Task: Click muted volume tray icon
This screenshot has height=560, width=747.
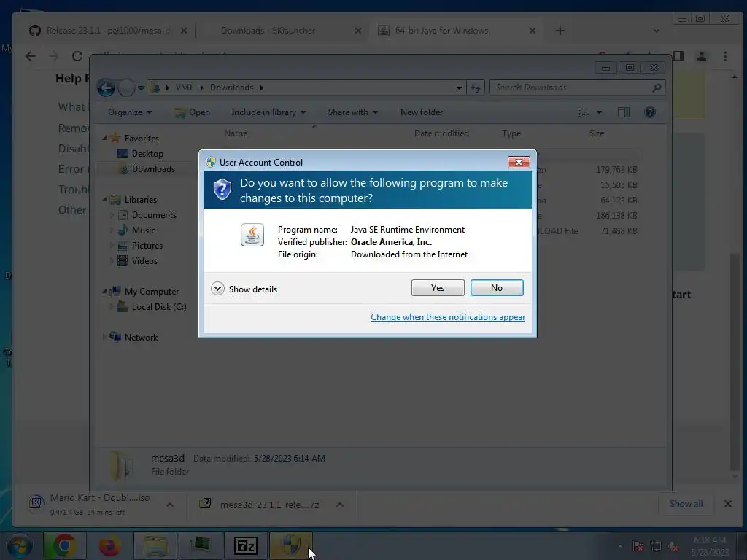Action: pyautogui.click(x=673, y=547)
